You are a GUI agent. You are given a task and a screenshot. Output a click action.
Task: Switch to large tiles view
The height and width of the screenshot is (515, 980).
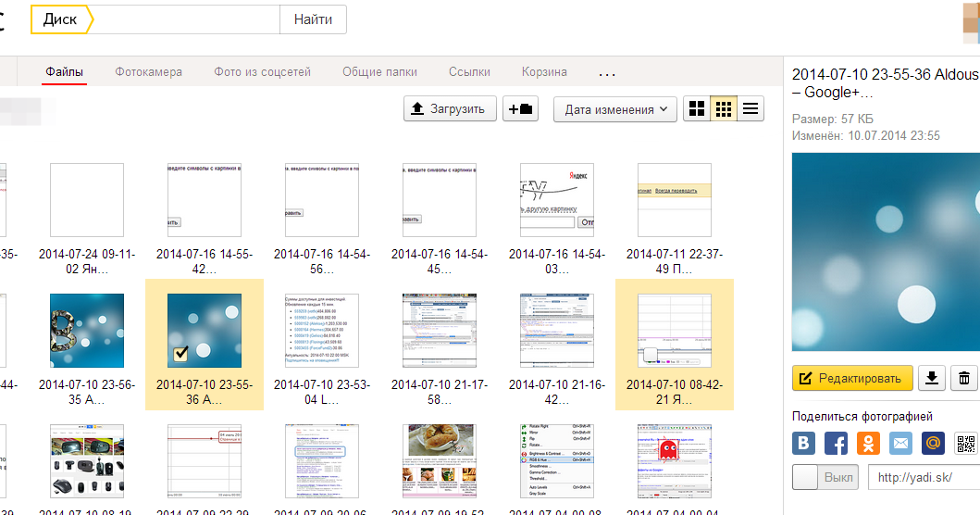point(696,109)
